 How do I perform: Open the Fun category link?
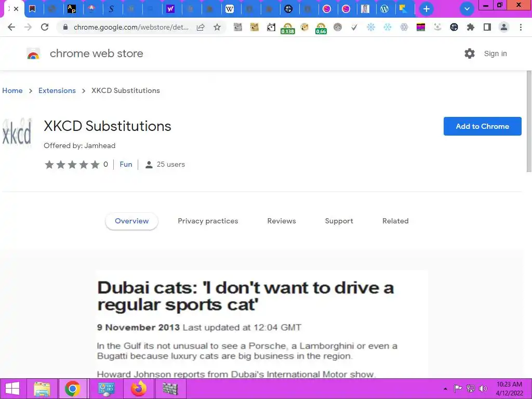(126, 164)
